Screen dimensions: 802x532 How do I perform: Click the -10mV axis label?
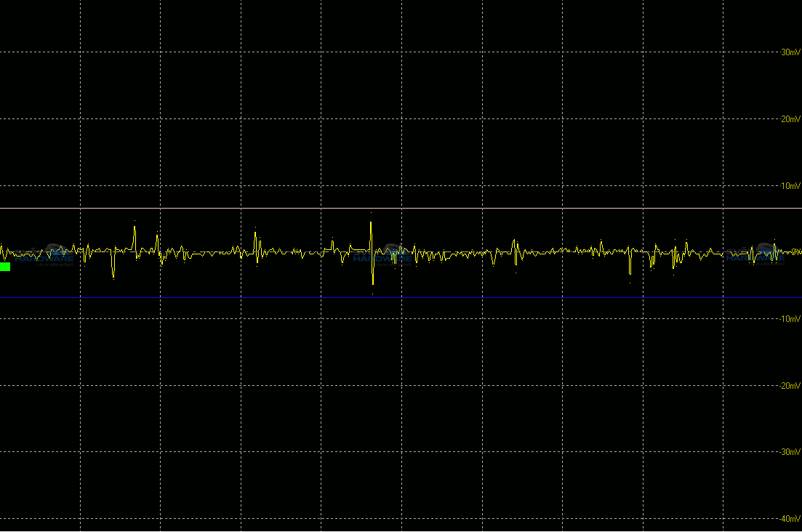pos(789,319)
